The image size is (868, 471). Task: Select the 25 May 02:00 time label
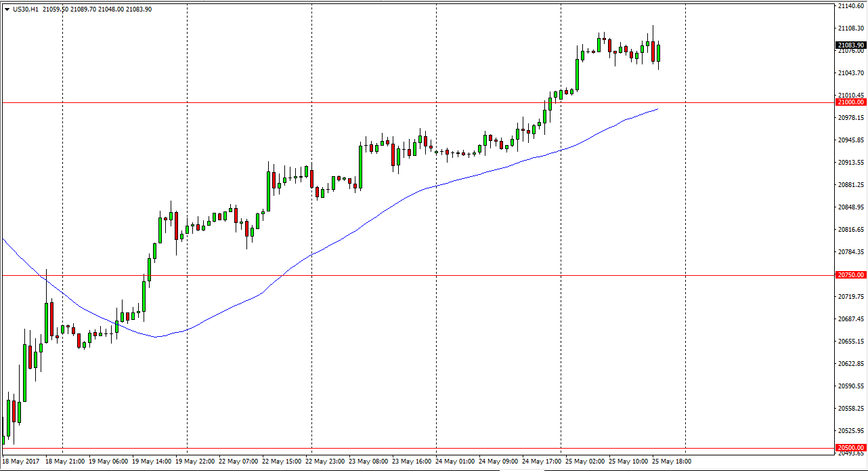coord(585,462)
